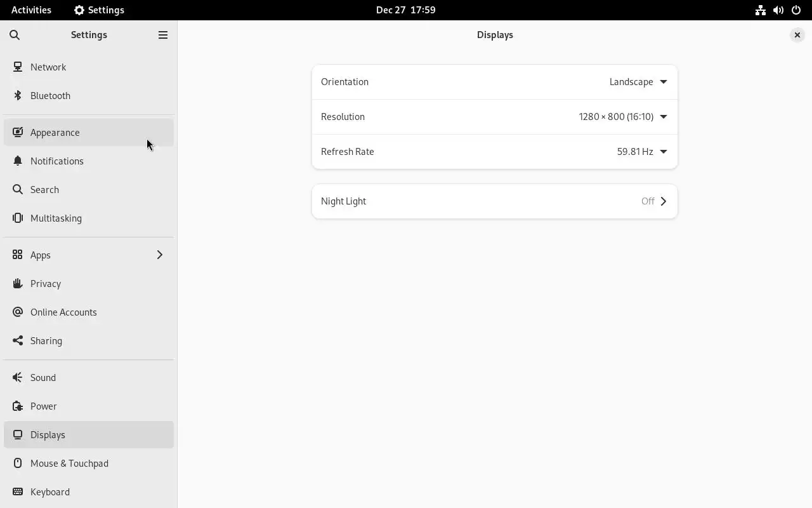
Task: Click the Orientation label
Action: [344, 82]
